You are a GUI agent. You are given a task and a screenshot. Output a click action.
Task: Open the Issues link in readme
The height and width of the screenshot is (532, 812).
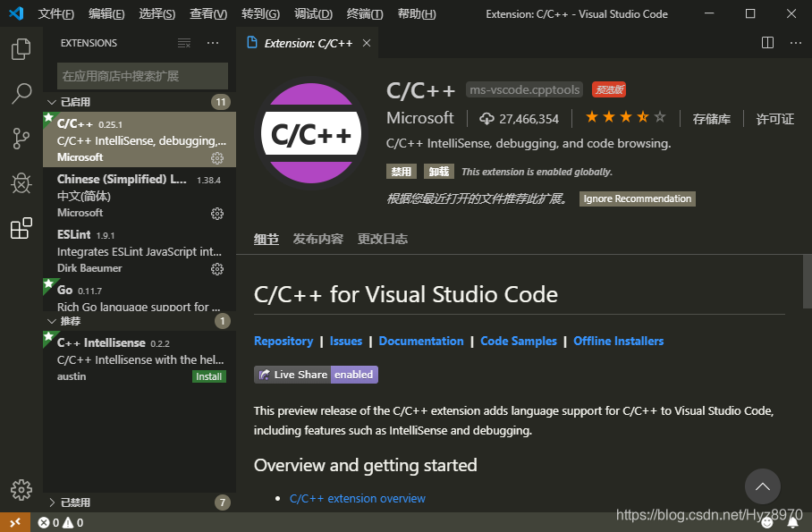point(346,341)
